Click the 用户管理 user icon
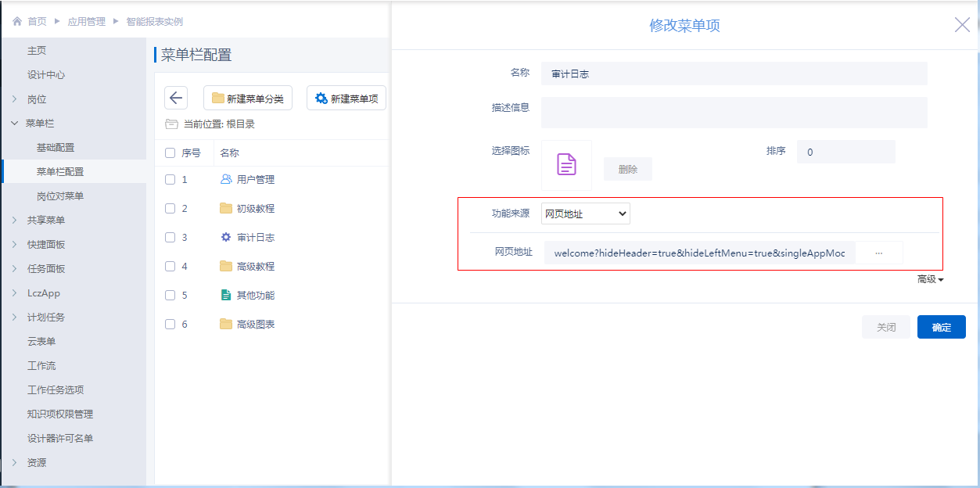The width and height of the screenshot is (980, 488). click(x=226, y=179)
